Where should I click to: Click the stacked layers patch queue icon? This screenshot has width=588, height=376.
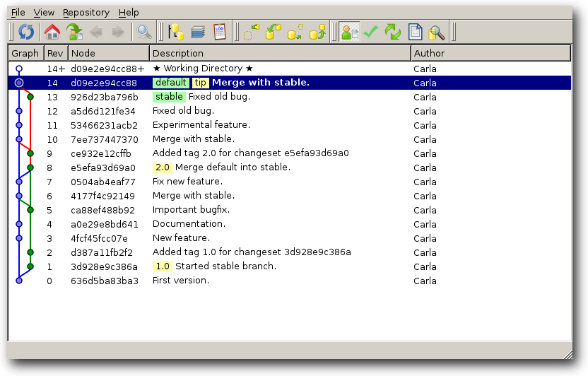(198, 33)
